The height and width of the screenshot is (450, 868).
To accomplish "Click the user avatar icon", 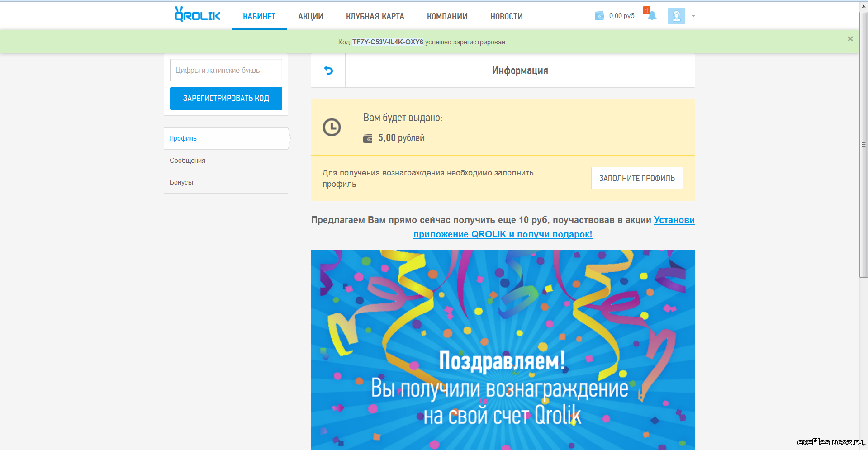I will pos(676,16).
